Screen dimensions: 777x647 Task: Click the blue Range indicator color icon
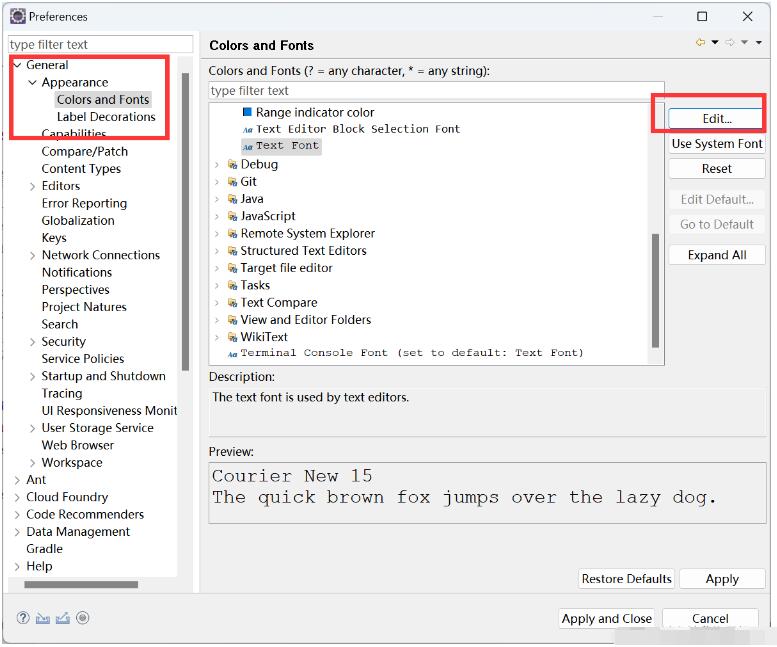(247, 112)
